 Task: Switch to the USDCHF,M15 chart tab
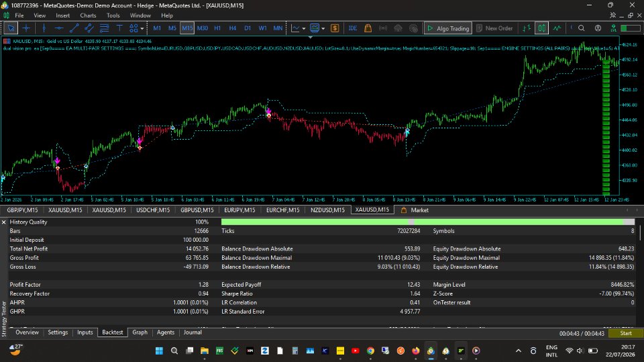click(153, 210)
